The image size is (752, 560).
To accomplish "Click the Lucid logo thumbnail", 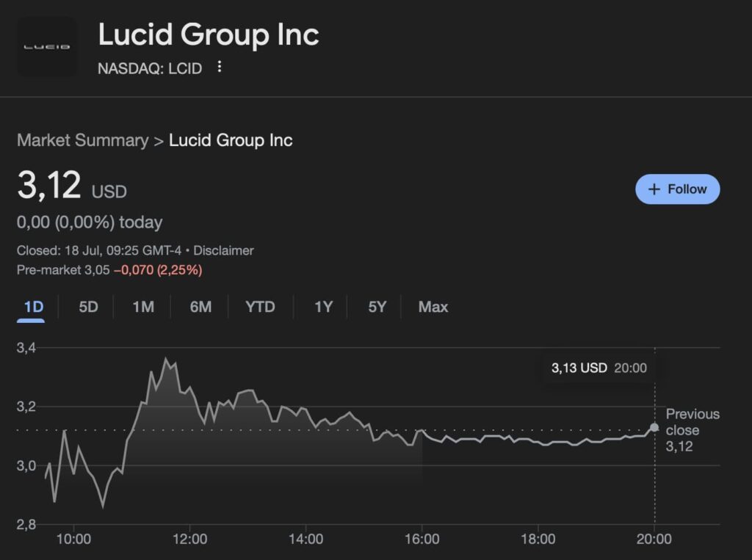I will point(46,46).
